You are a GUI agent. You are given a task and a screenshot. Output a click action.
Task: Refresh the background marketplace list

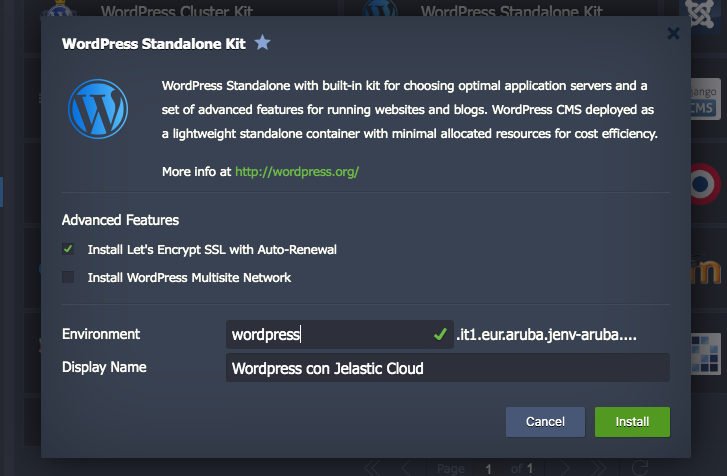[640, 468]
